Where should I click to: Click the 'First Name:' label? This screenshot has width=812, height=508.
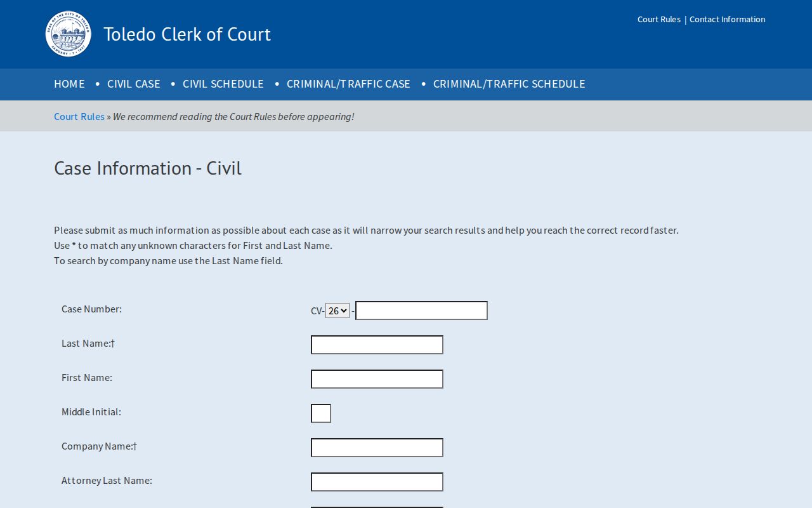(87, 378)
